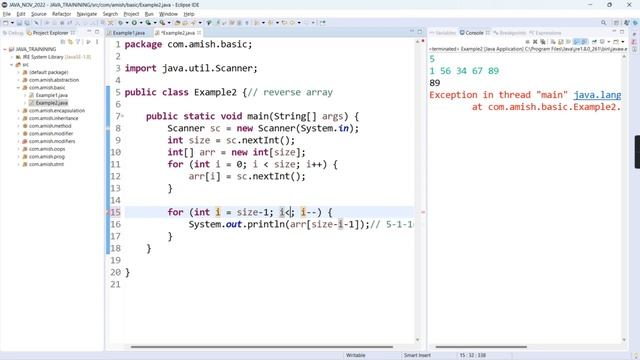Select the com.amish.modifiers package
This screenshot has height=360, width=640.
pos(52,141)
